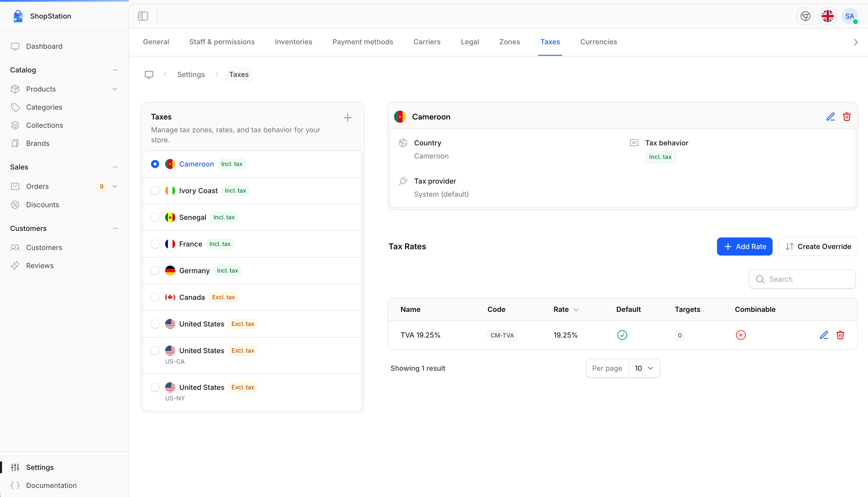Click the breadcrumb monitor home icon
Image resolution: width=868 pixels, height=497 pixels.
click(x=149, y=75)
